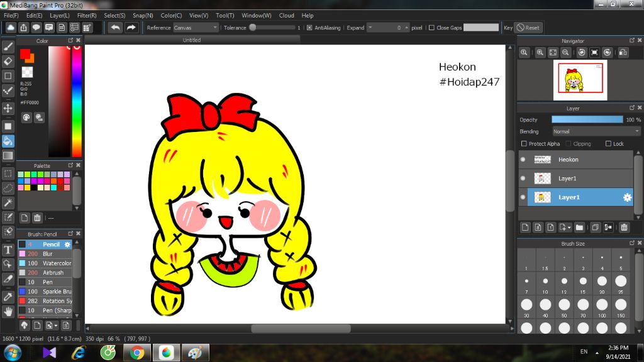This screenshot has height=362, width=644.
Task: Fit canvas to window in Navigator
Action: tap(553, 53)
